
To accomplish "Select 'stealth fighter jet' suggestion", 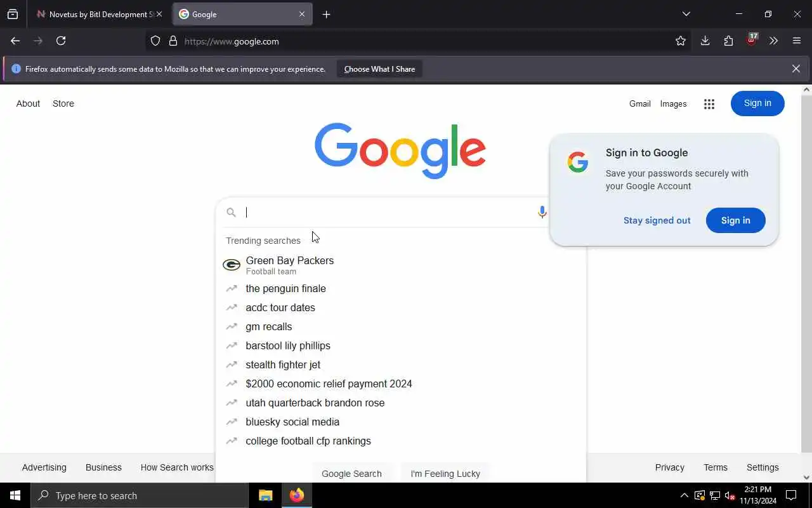I will coord(401,364).
